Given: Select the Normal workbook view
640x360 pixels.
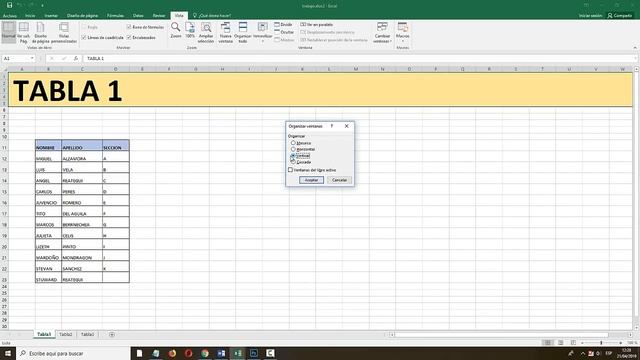Looking at the screenshot, I should pos(9,33).
